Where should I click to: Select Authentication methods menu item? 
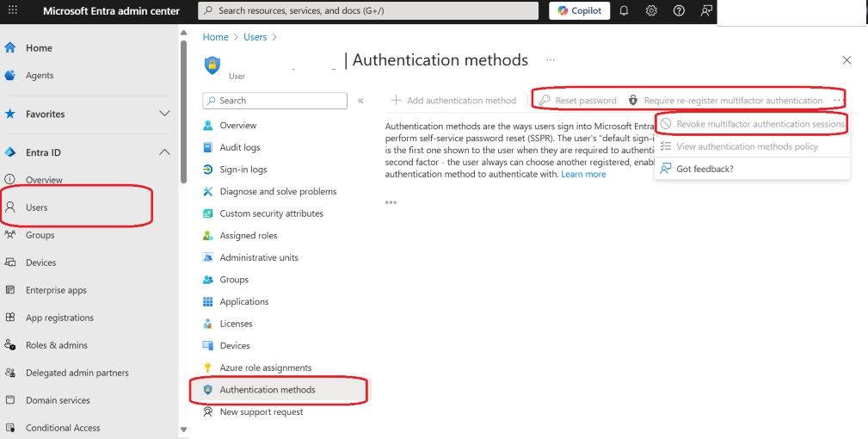tap(268, 390)
